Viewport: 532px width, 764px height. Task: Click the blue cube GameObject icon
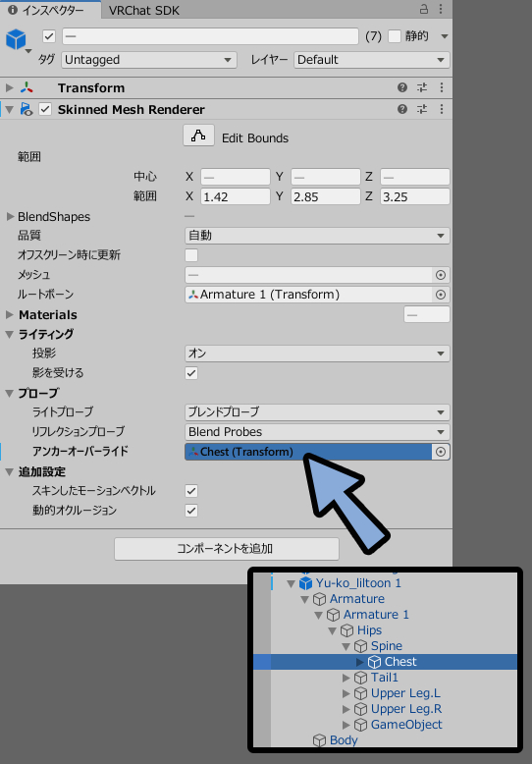(16, 38)
